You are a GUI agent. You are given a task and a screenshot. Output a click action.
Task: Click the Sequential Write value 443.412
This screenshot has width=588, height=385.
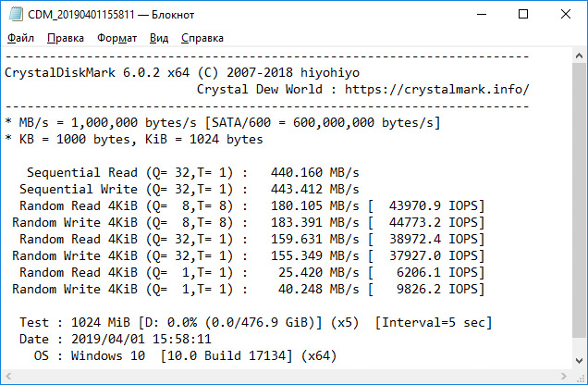[x=297, y=189]
